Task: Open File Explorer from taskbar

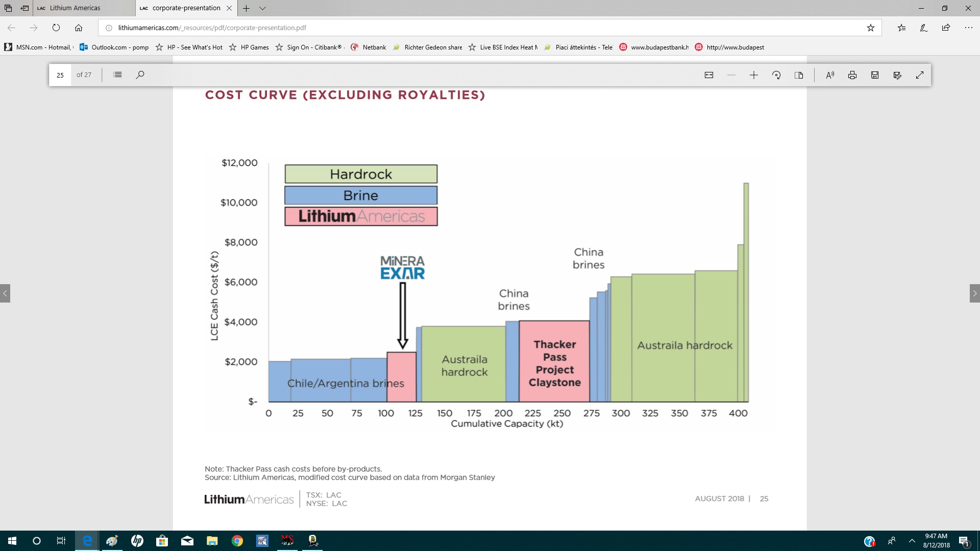Action: pyautogui.click(x=212, y=541)
